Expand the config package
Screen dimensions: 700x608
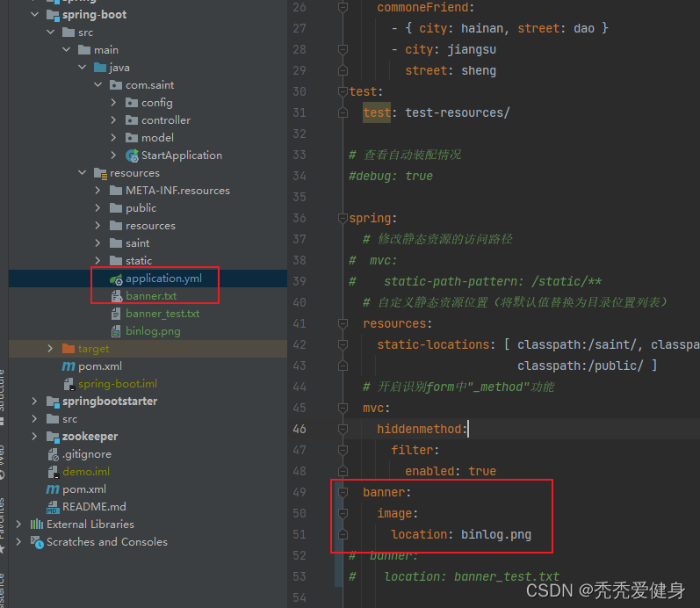[x=114, y=103]
